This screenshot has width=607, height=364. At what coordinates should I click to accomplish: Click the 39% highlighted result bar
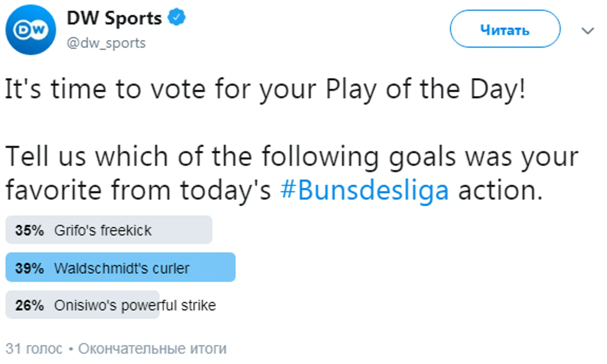pyautogui.click(x=121, y=267)
